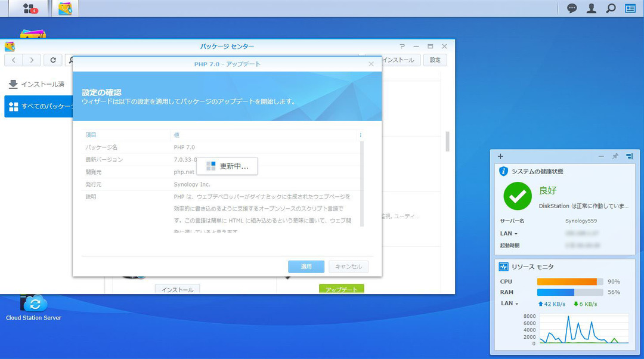Click the Apply button in wizard
The image size is (644, 359).
tap(306, 267)
